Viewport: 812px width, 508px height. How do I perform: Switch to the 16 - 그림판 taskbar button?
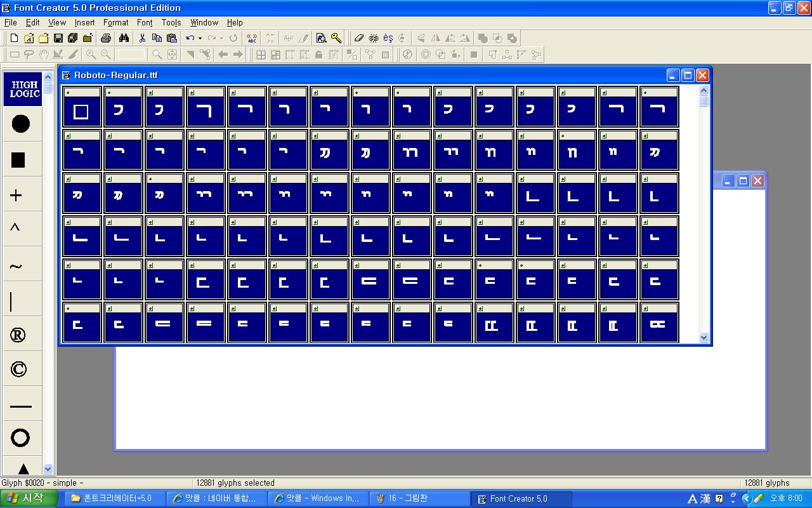419,498
